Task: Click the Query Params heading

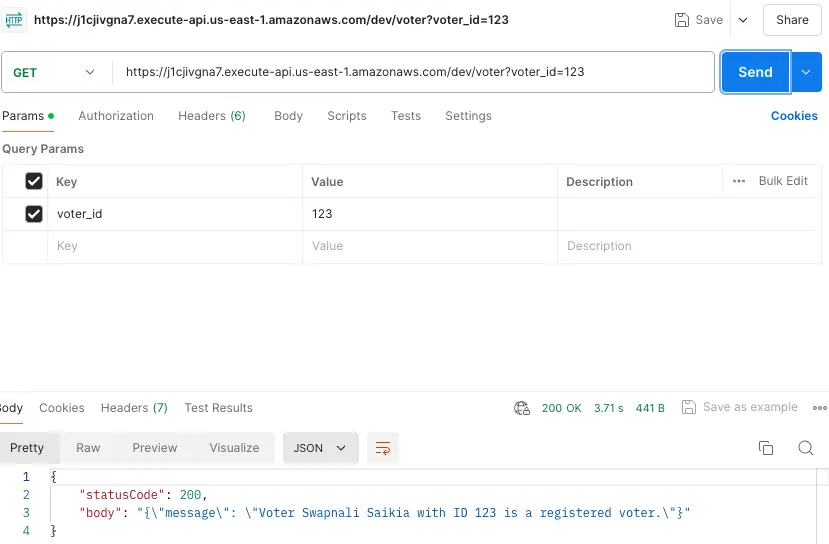Action: pos(43,149)
